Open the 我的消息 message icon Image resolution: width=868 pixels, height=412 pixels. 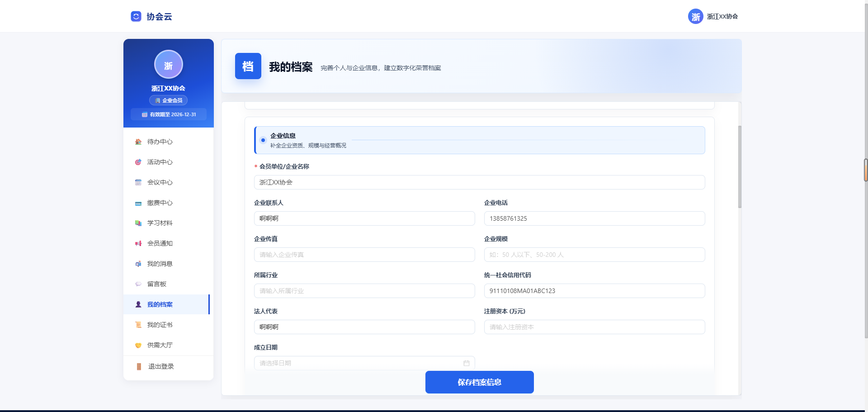(138, 264)
